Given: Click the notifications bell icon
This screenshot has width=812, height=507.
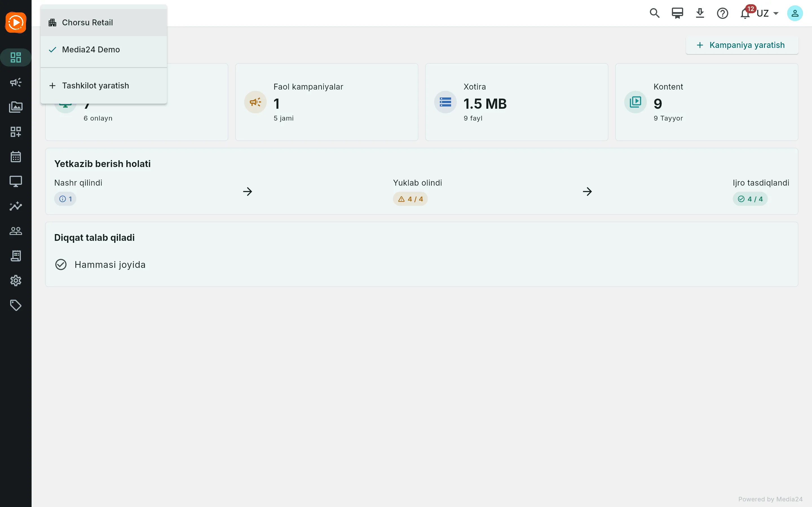Looking at the screenshot, I should coord(745,14).
